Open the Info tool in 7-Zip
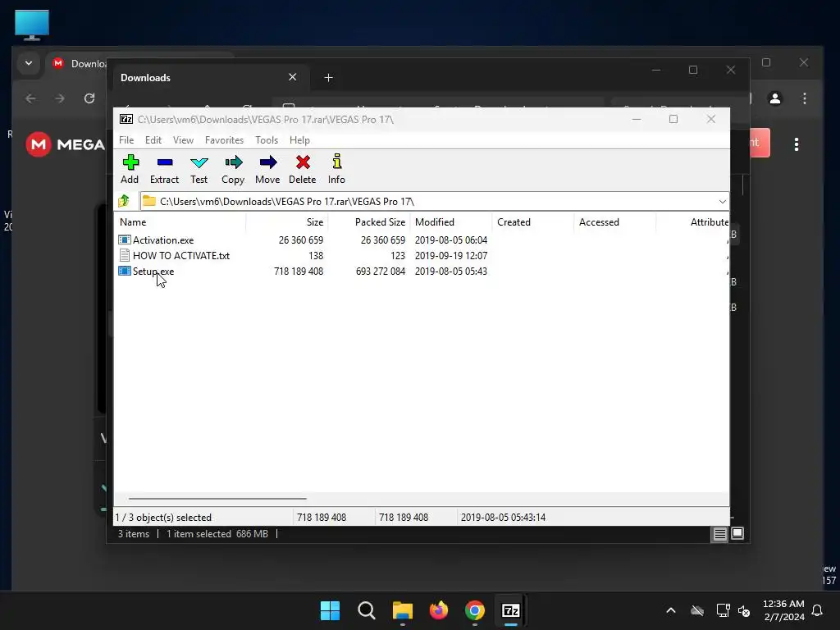Screen dimensions: 840x630 [x=336, y=169]
